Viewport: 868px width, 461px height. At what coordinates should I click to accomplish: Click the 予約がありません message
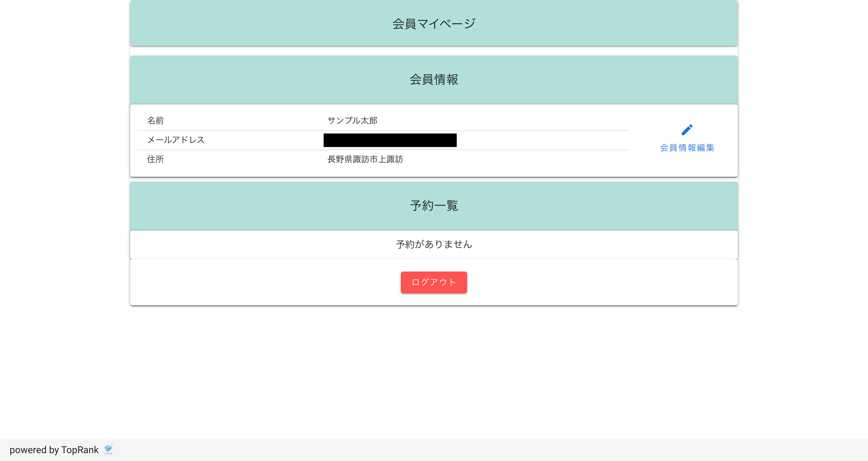434,244
